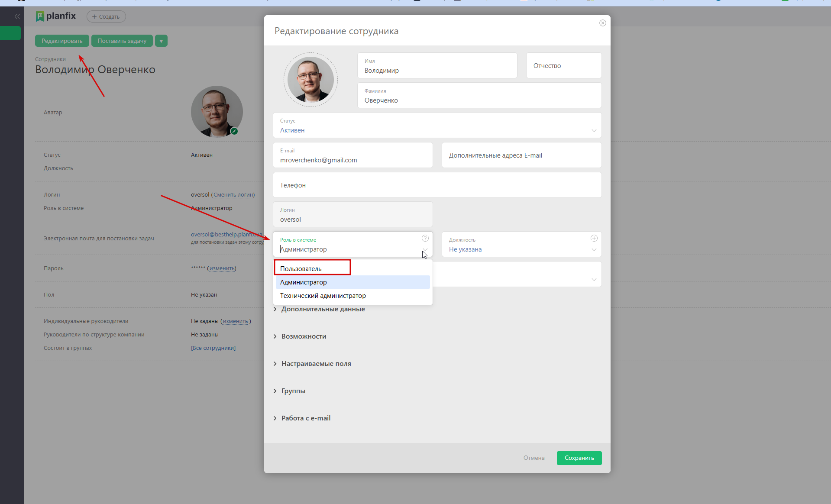Click the Логин field with oversol
This screenshot has width=831, height=504.
353,214
